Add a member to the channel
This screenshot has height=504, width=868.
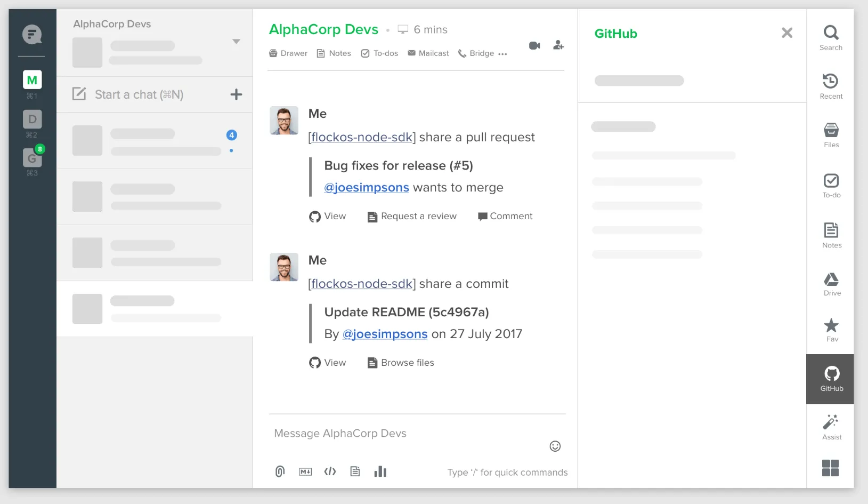pos(558,45)
